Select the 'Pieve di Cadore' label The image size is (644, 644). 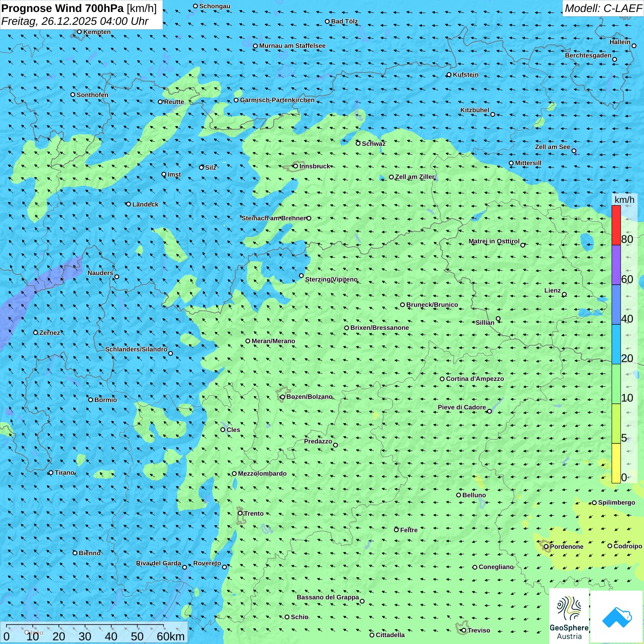[x=462, y=407]
